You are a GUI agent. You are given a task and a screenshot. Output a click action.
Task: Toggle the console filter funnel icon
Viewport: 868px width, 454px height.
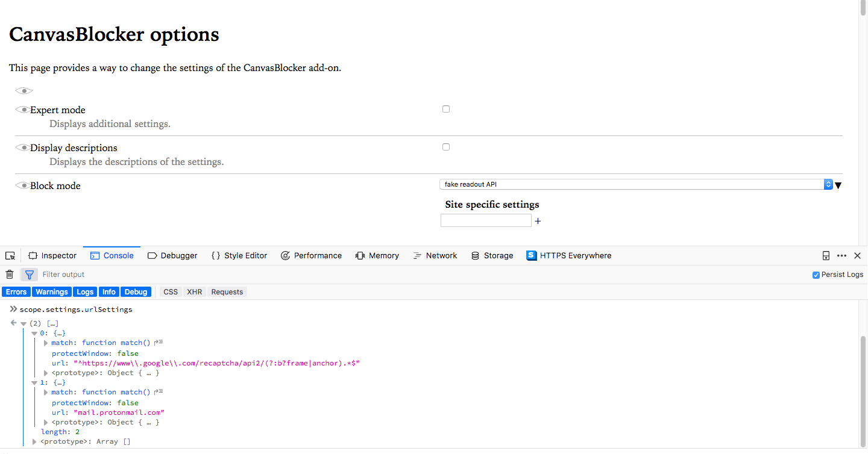29,275
